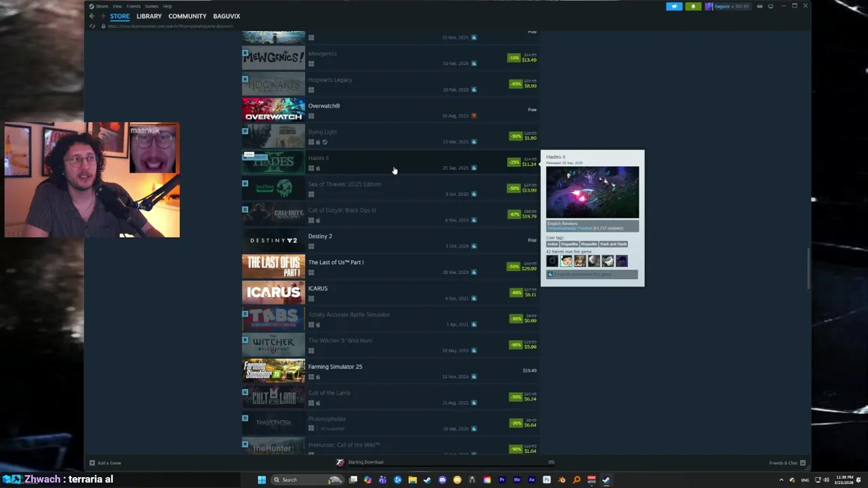Open File Explorer from the taskbar

tap(412, 480)
